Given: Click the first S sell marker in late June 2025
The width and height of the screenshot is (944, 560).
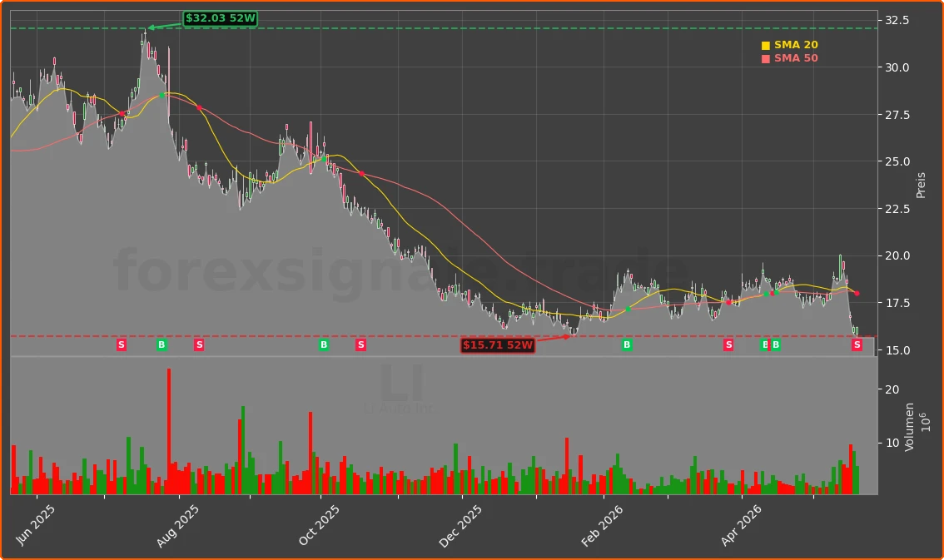Looking at the screenshot, I should (x=122, y=344).
